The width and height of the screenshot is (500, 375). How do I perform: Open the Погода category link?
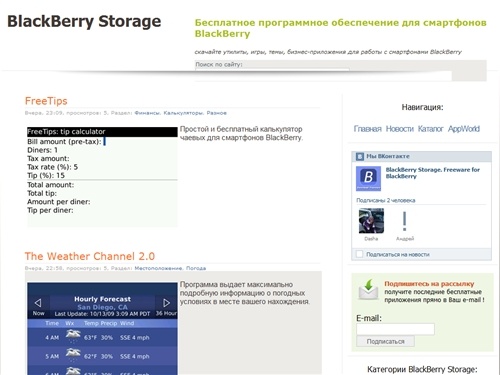[196, 268]
